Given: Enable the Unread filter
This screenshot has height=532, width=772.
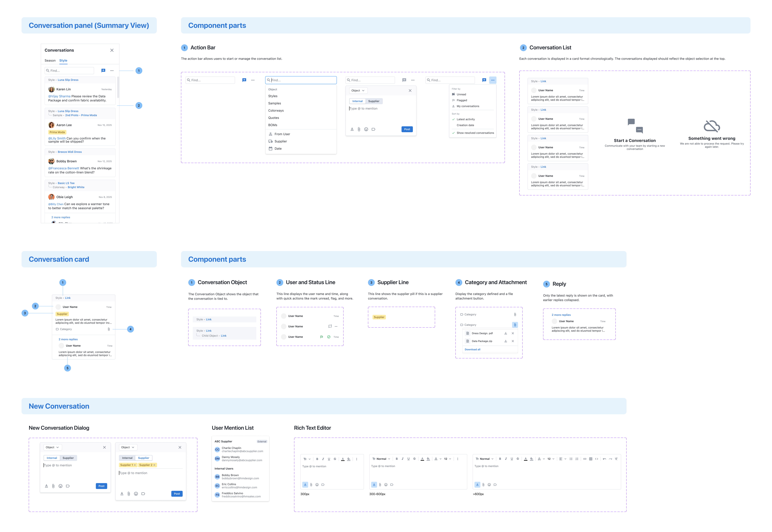Looking at the screenshot, I should pyautogui.click(x=461, y=94).
